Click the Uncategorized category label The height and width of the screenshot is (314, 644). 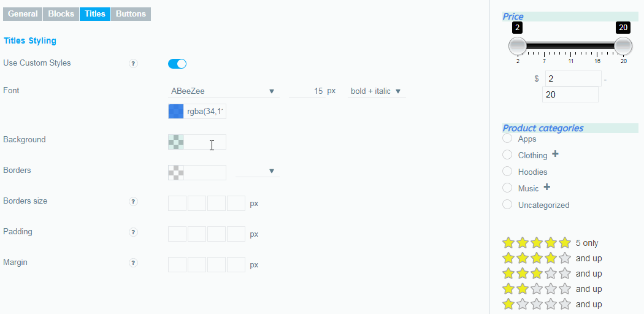[x=543, y=205]
